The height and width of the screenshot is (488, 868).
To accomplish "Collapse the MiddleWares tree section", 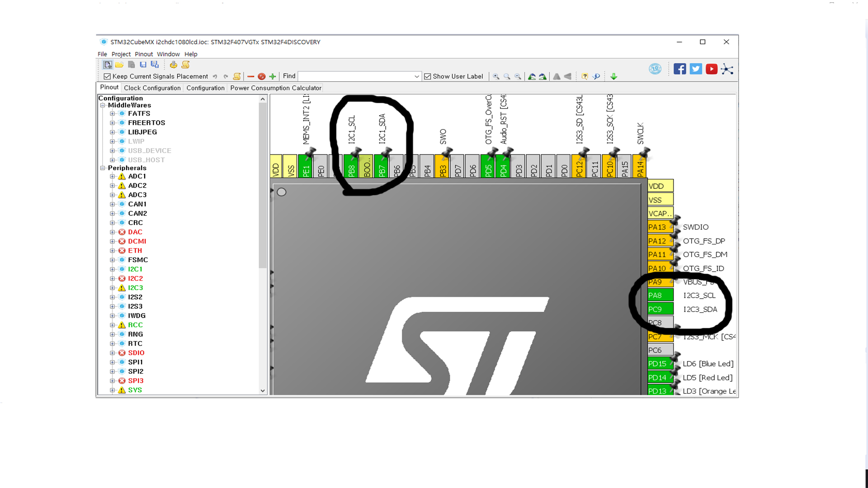I will click(x=103, y=105).
